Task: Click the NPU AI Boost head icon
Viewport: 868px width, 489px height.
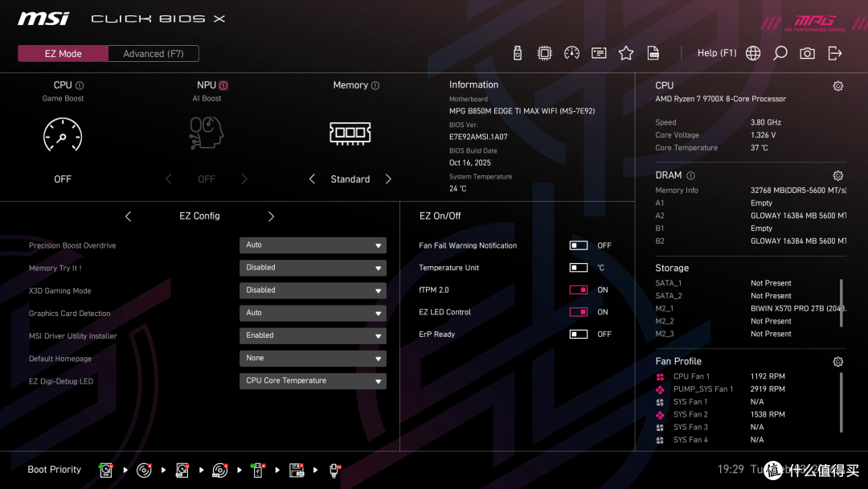Action: (x=207, y=133)
